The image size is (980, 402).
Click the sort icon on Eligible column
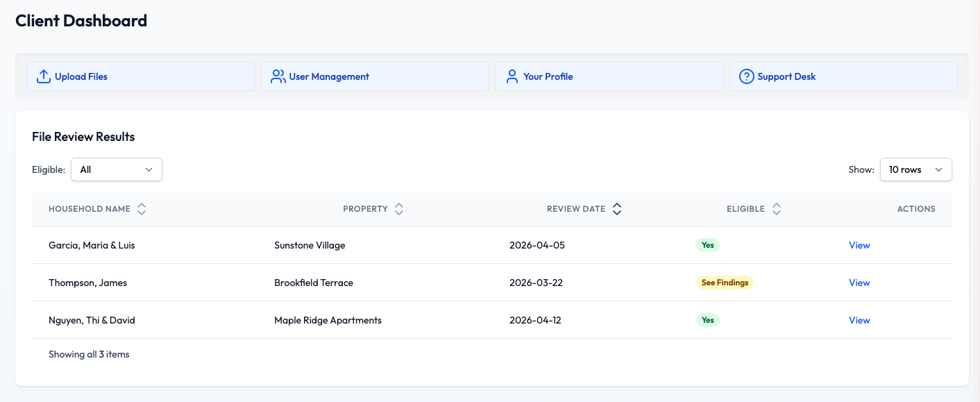point(777,208)
